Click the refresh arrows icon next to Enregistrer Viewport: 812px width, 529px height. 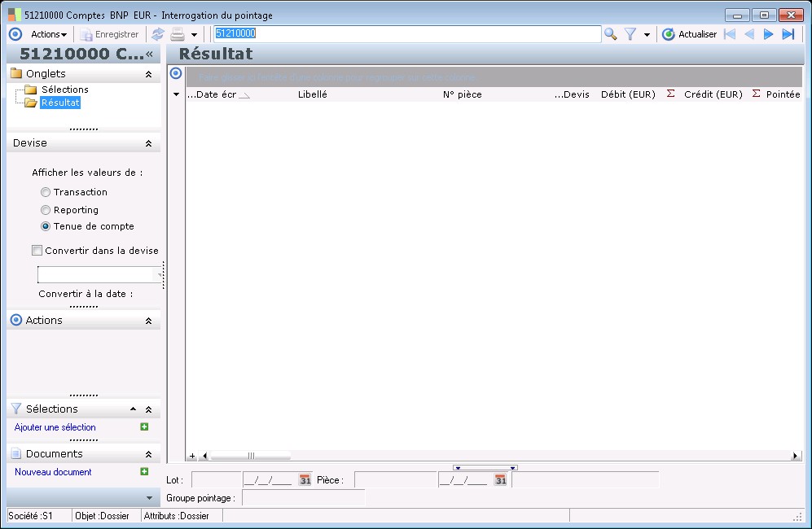coord(157,34)
